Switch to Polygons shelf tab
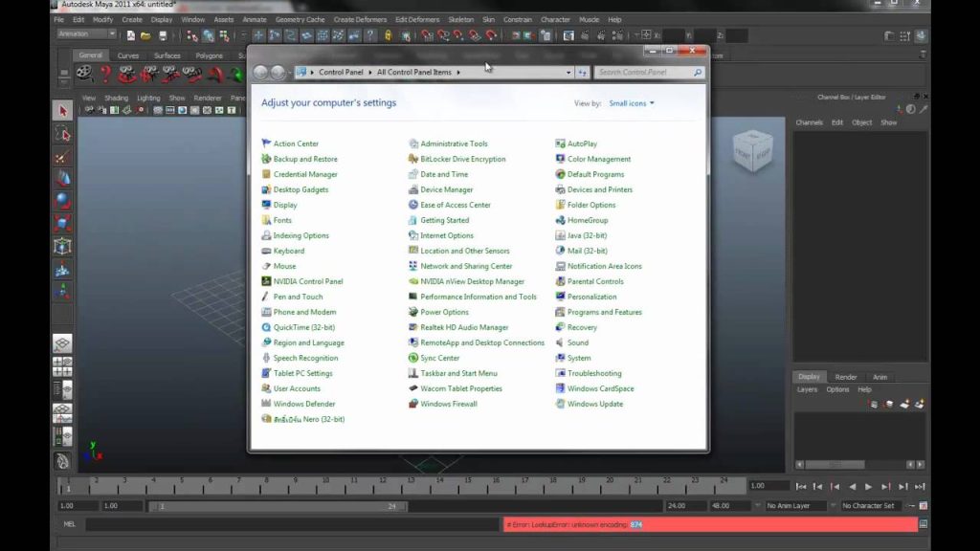980x551 pixels. coord(209,55)
